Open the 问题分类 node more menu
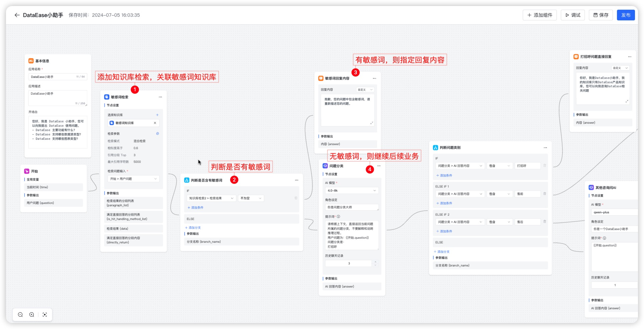The width and height of the screenshot is (644, 329). [379, 166]
